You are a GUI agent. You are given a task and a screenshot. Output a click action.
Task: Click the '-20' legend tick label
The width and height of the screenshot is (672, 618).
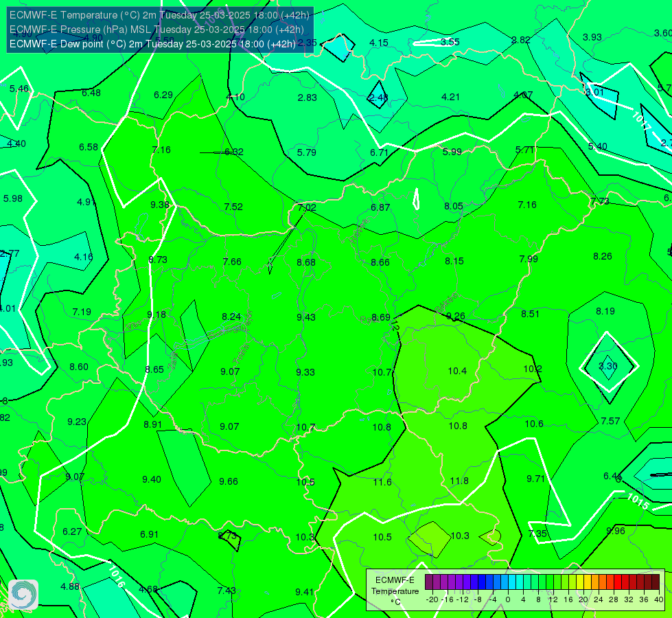(x=432, y=599)
